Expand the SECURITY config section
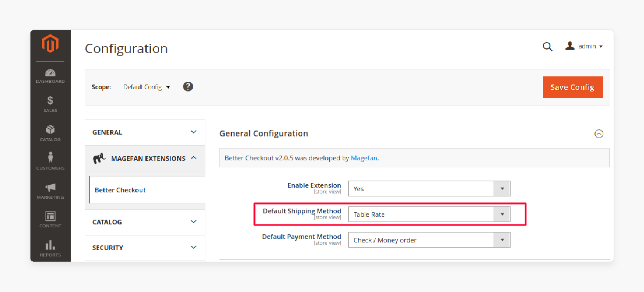The image size is (644, 292). coord(145,248)
